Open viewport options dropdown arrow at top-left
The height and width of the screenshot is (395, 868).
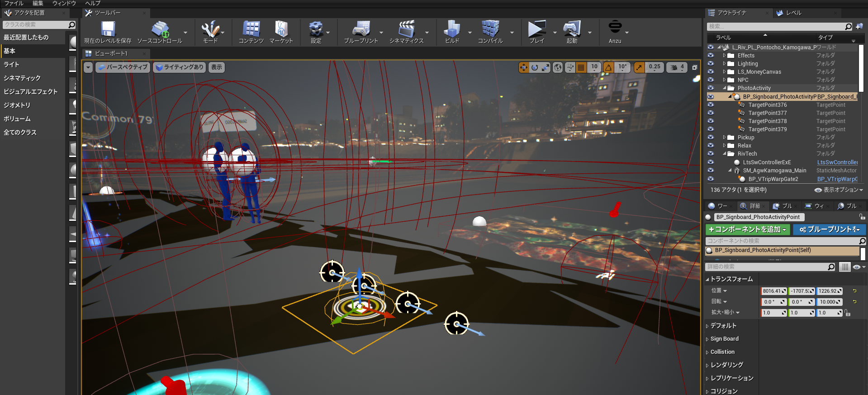click(x=88, y=67)
